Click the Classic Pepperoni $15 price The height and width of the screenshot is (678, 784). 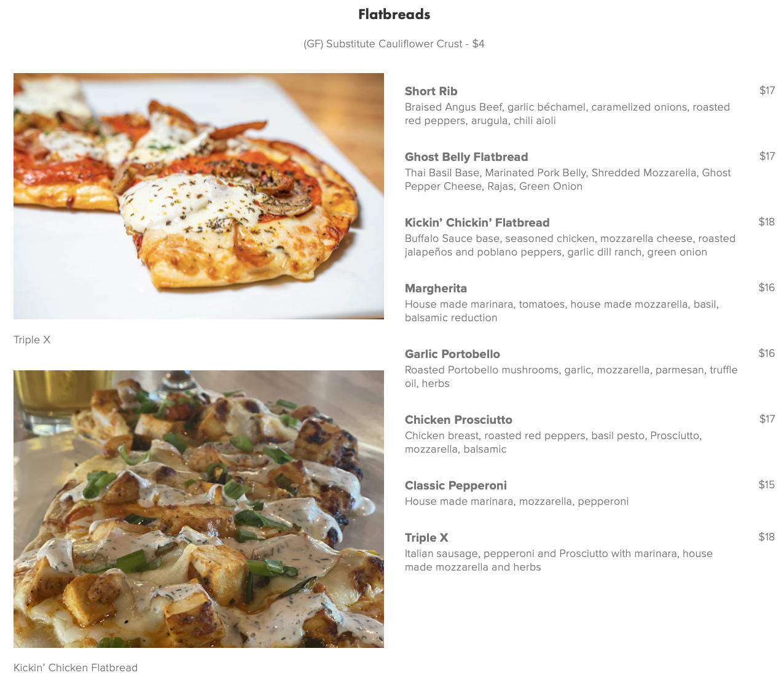click(x=766, y=485)
